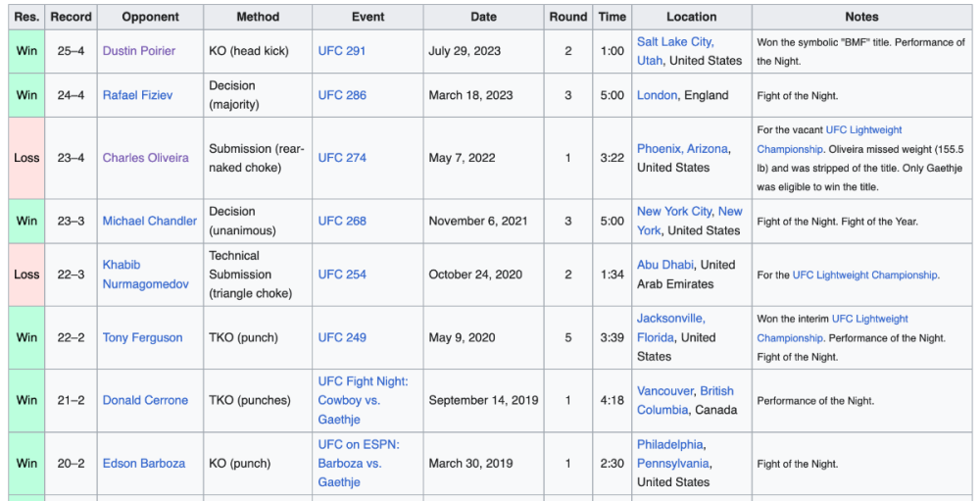The height and width of the screenshot is (501, 980).
Task: Click the 4:18 time cell
Action: pyautogui.click(x=612, y=400)
